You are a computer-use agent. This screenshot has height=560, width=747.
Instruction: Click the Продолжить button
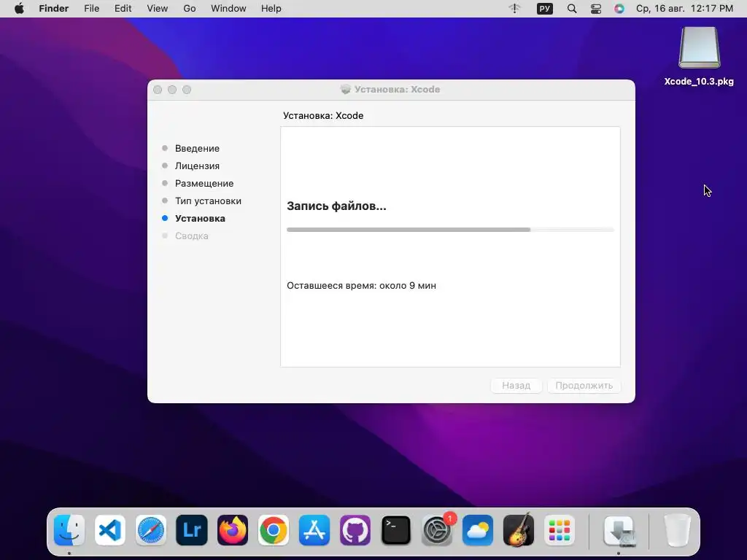(584, 385)
